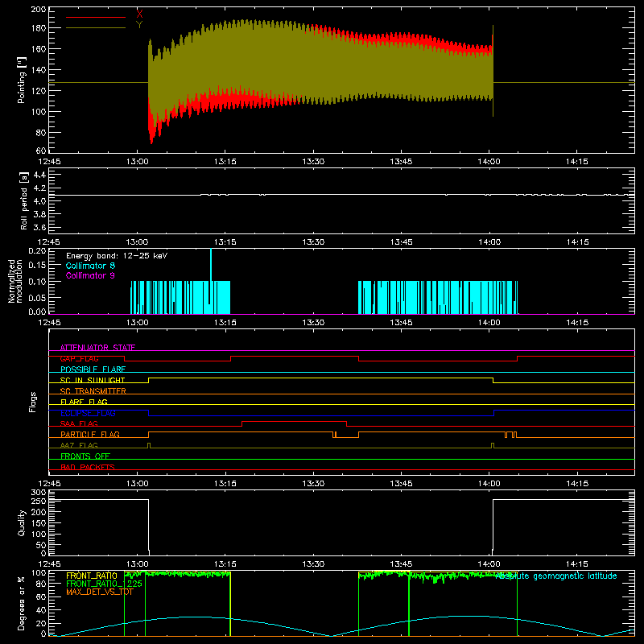Click the green FRONT_RATIO_1225 legend label
644x644 pixels.
[x=104, y=584]
